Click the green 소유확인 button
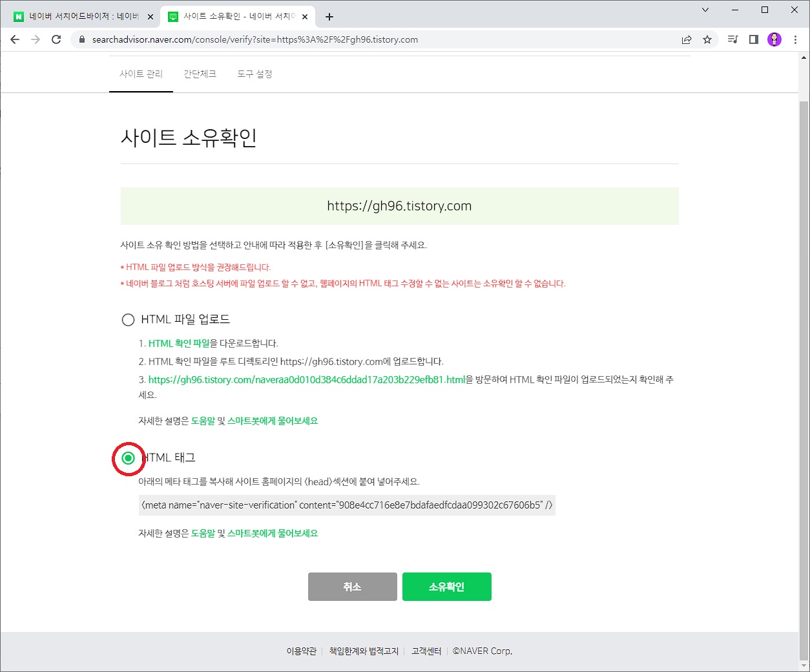Screen dimensions: 810x672 click(446, 587)
